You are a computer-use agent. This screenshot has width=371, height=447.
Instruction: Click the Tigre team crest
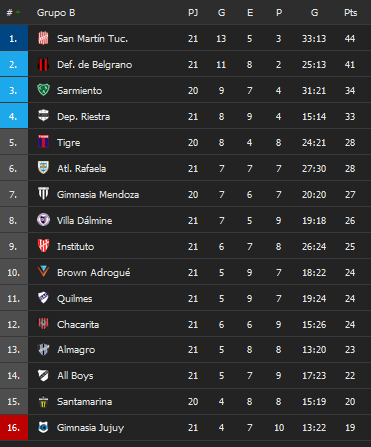point(43,142)
